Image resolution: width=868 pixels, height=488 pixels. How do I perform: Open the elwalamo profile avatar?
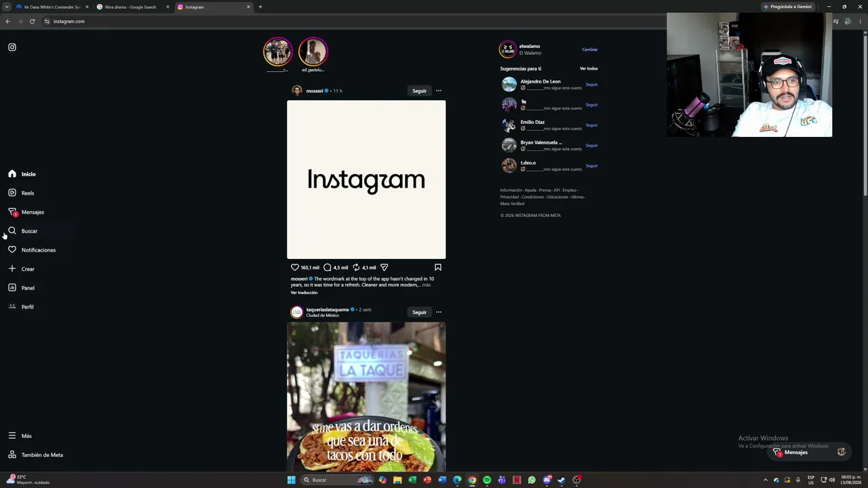[508, 49]
